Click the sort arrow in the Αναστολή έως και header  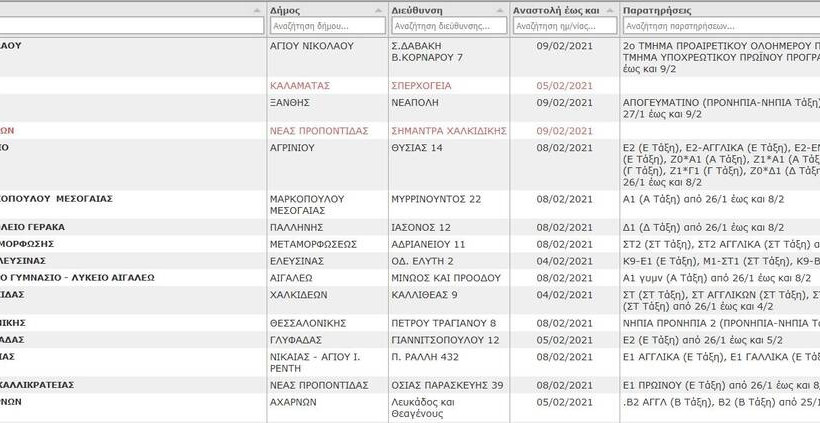coord(609,10)
